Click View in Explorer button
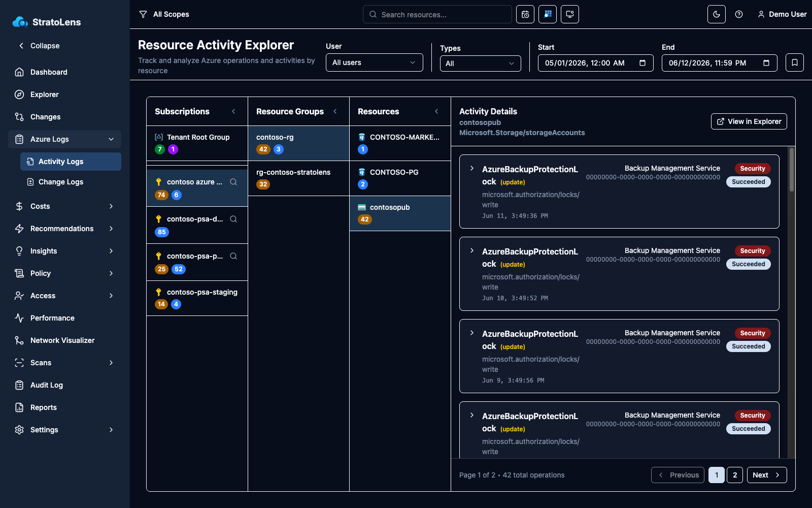Image resolution: width=812 pixels, height=508 pixels. (749, 121)
